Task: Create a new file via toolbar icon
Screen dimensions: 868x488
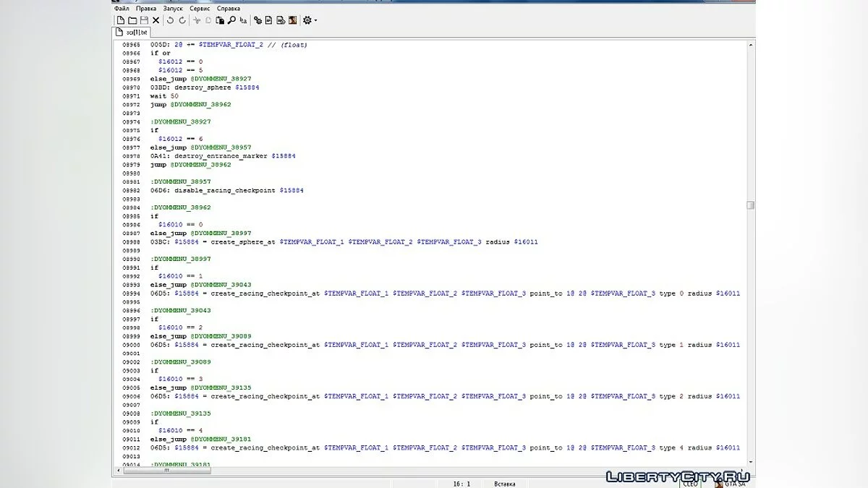Action: [121, 21]
